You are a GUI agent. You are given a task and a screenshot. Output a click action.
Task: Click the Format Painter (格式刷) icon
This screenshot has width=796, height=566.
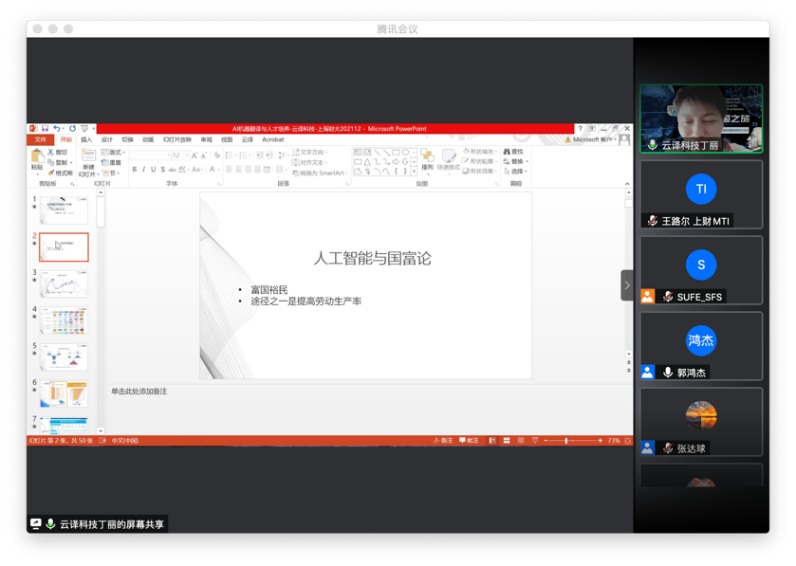pyautogui.click(x=61, y=173)
